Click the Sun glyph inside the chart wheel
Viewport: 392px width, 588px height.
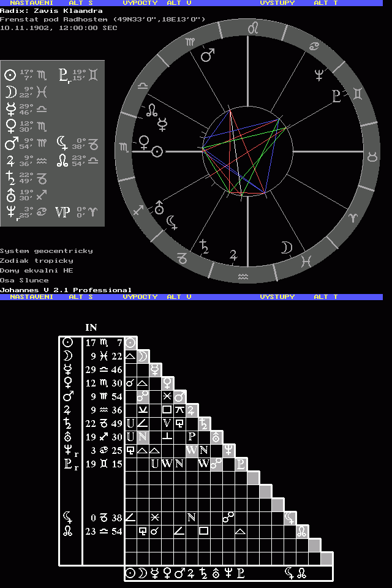157,151
